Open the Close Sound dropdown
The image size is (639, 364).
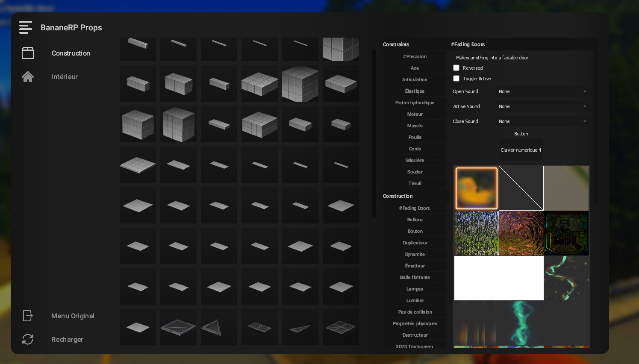click(x=542, y=121)
